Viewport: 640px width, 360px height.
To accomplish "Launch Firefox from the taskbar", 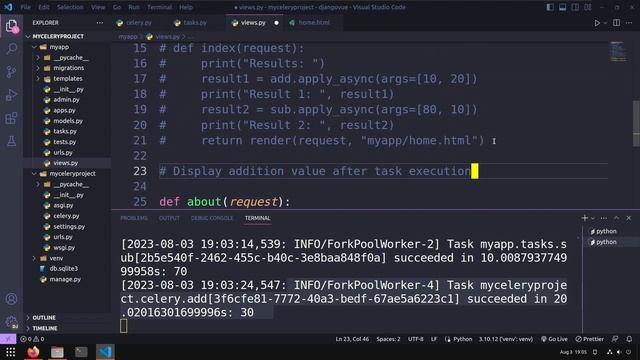I will (33, 351).
